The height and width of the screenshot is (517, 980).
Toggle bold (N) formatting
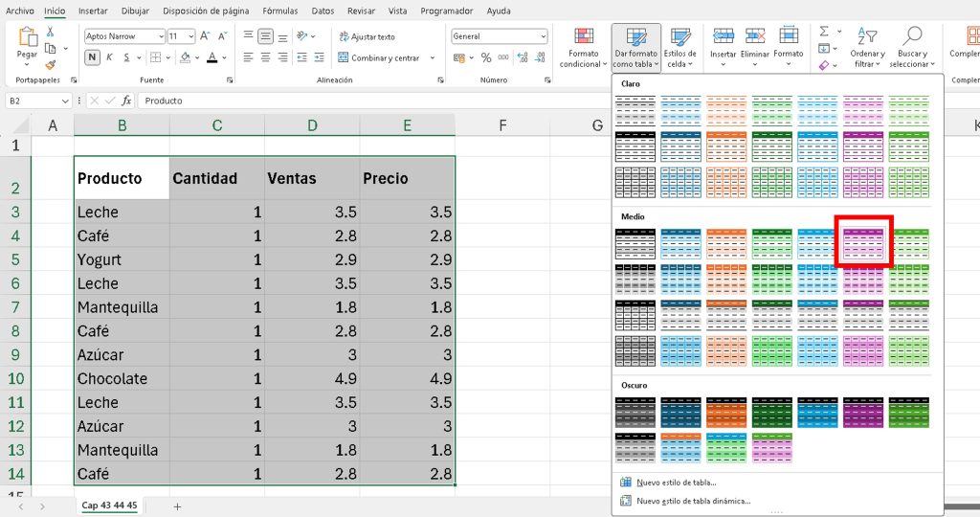[93, 57]
